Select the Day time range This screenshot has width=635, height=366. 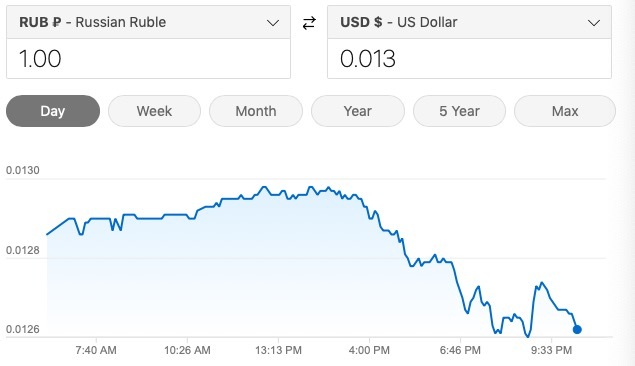pyautogui.click(x=53, y=111)
